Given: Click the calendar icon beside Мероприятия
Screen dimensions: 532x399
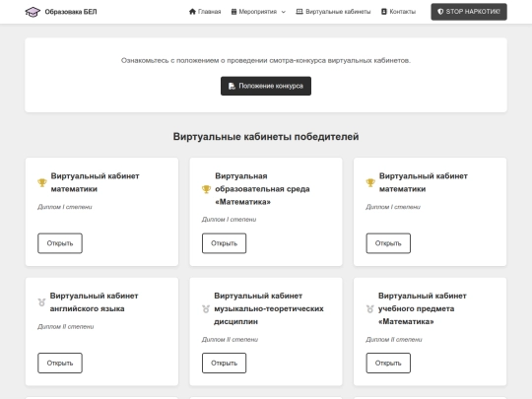Looking at the screenshot, I should pyautogui.click(x=233, y=12).
